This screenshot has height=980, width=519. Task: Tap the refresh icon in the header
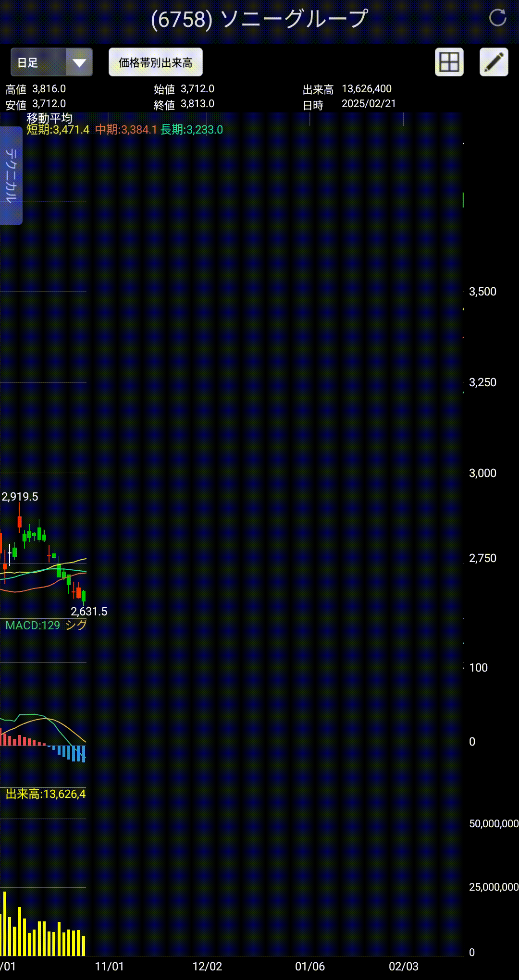coord(497,18)
